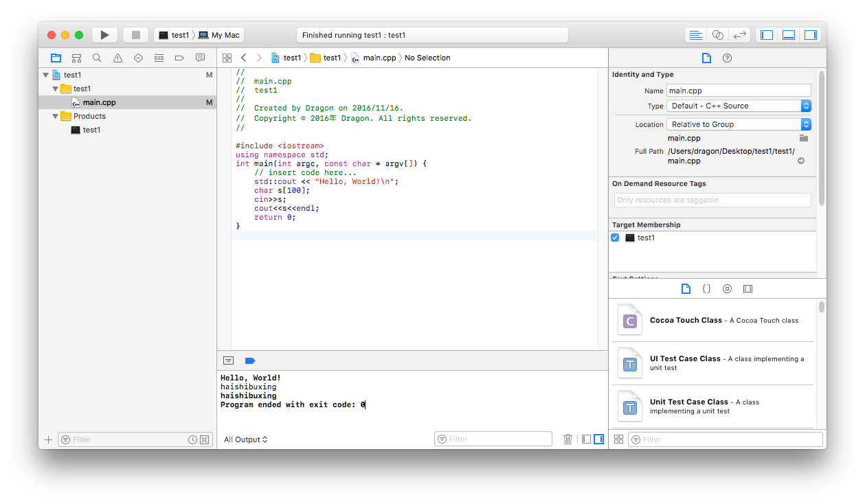Run the test1 scheme with Play button

[x=104, y=35]
